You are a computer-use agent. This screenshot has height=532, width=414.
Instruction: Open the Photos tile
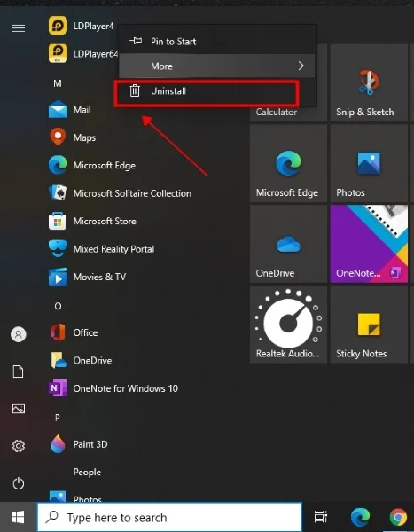pos(369,163)
